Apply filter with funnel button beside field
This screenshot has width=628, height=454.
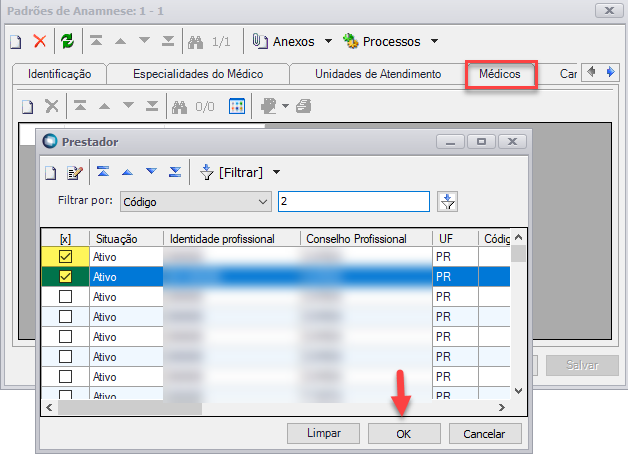447,201
